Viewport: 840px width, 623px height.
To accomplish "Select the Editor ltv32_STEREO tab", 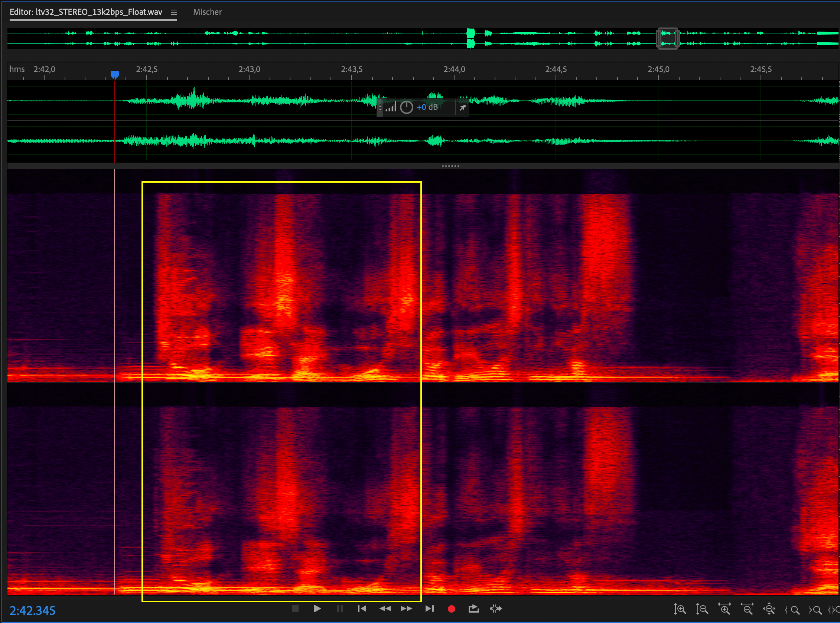I will [86, 12].
